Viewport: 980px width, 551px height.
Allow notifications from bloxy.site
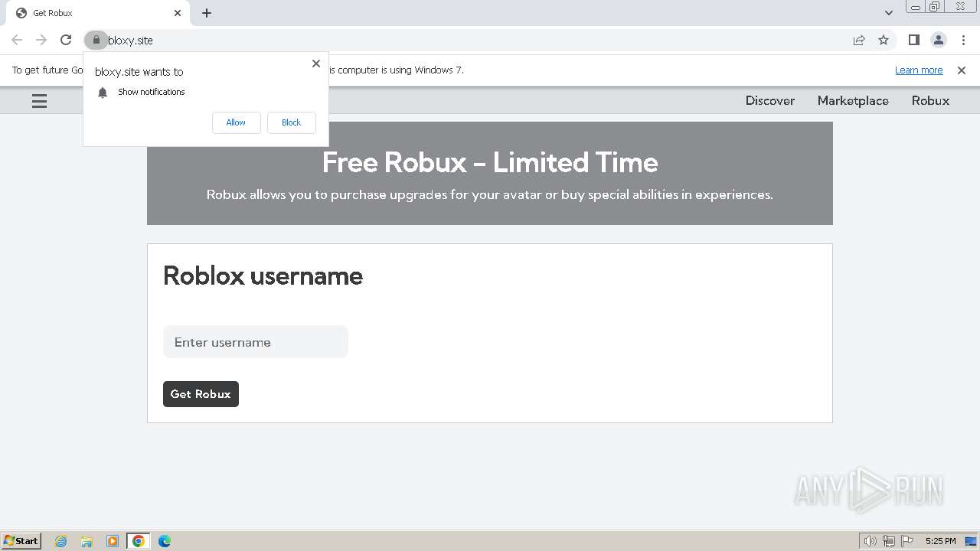point(236,122)
